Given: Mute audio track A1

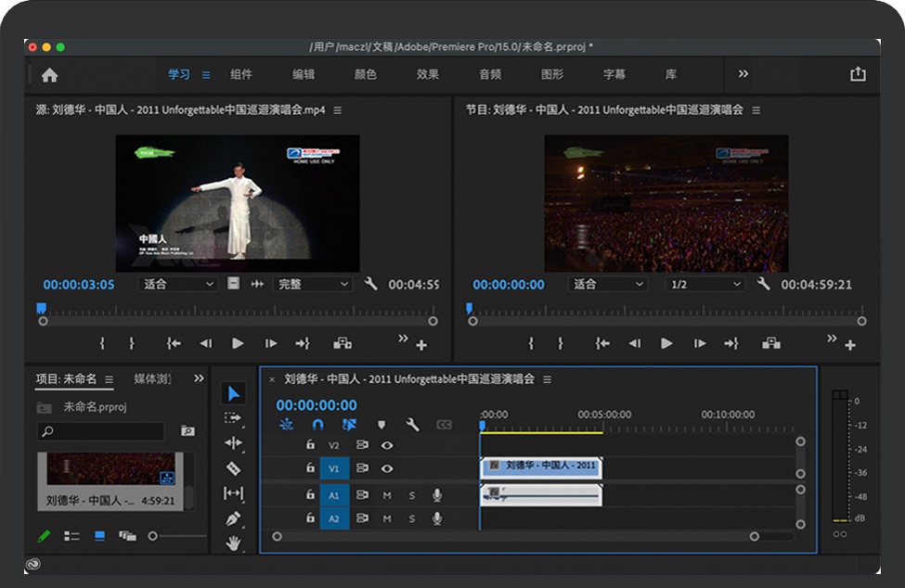Looking at the screenshot, I should tap(387, 494).
